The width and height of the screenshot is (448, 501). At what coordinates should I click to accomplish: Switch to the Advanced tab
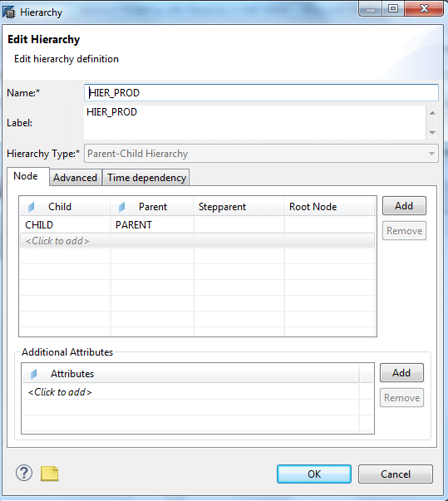(76, 178)
